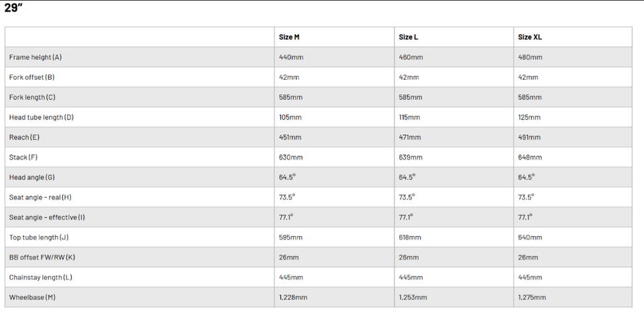Click the 1,275mm wheelbase value
This screenshot has width=644, height=330.
pyautogui.click(x=532, y=297)
